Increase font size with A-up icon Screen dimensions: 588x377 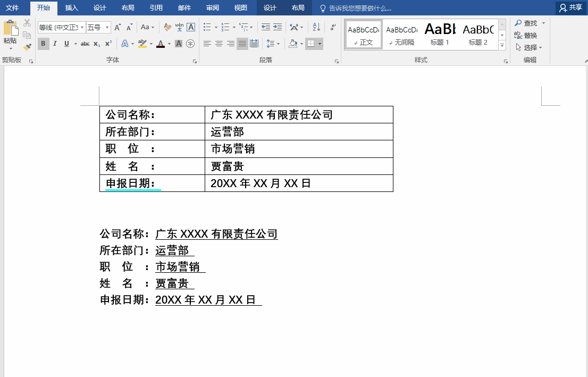pyautogui.click(x=117, y=27)
